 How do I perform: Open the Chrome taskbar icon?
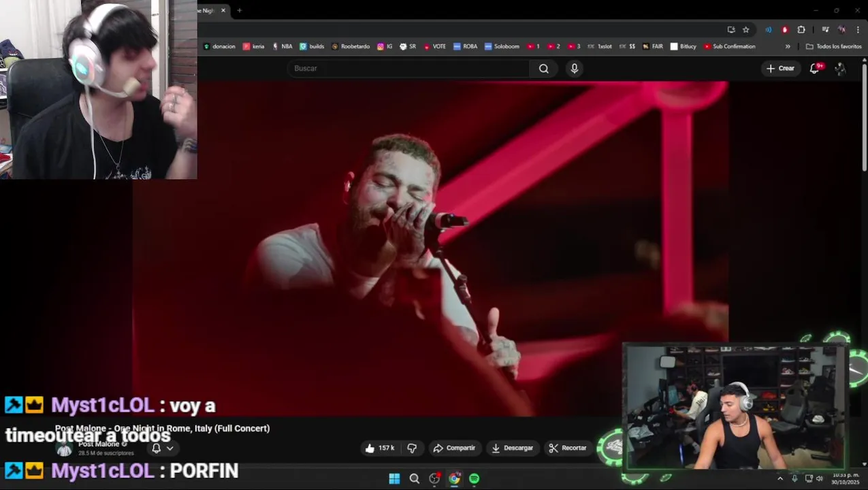[x=454, y=478]
